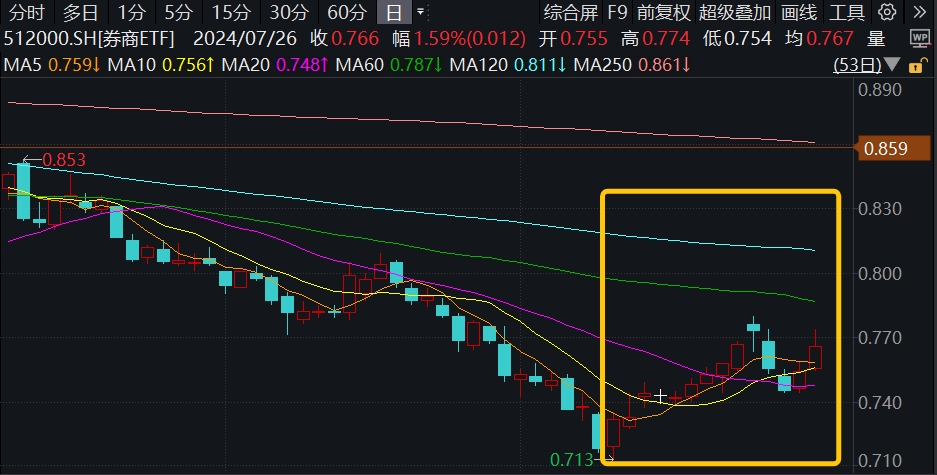Select the 日 daily period tab
The width and height of the screenshot is (937, 475).
point(394,12)
